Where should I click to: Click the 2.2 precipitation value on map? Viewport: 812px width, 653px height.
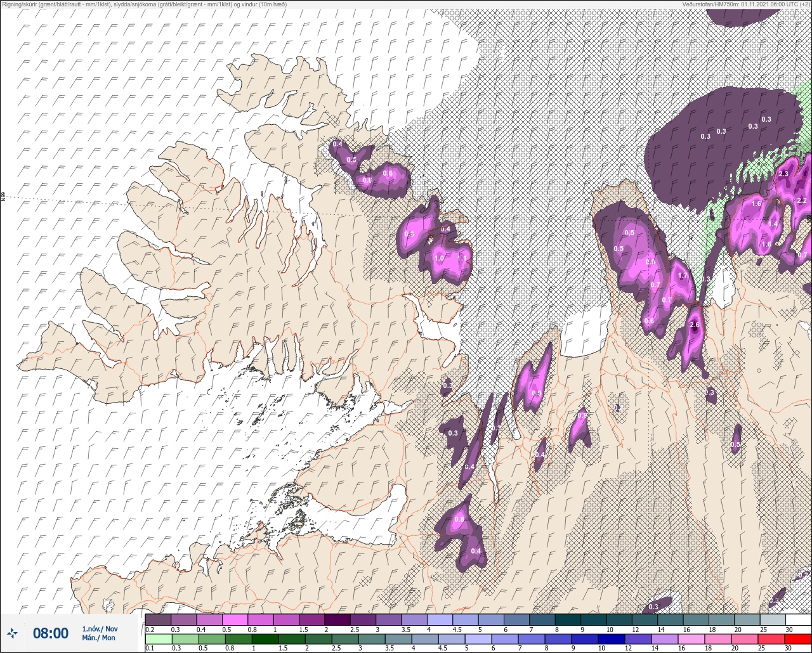[802, 200]
